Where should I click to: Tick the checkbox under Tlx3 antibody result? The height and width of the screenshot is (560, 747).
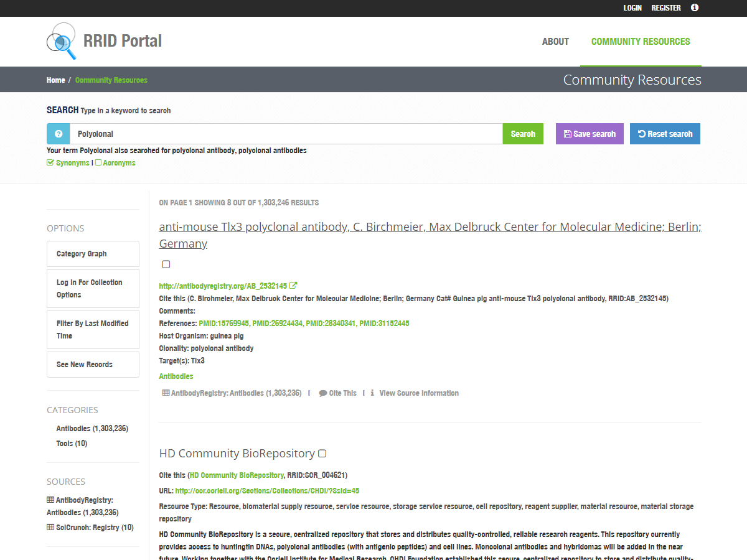point(166,264)
